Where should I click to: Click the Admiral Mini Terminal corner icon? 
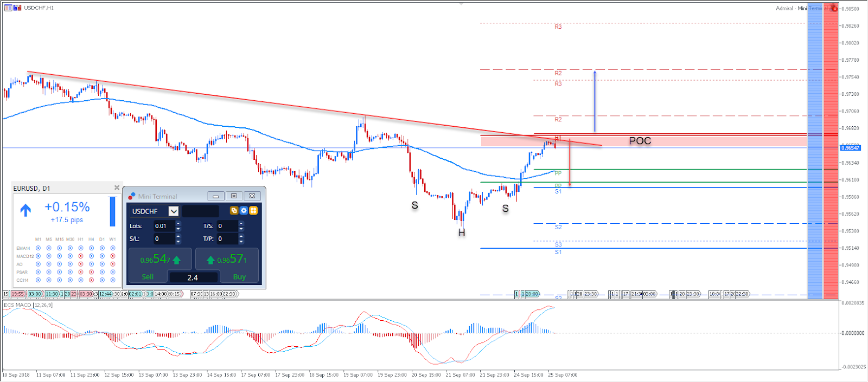[834, 8]
